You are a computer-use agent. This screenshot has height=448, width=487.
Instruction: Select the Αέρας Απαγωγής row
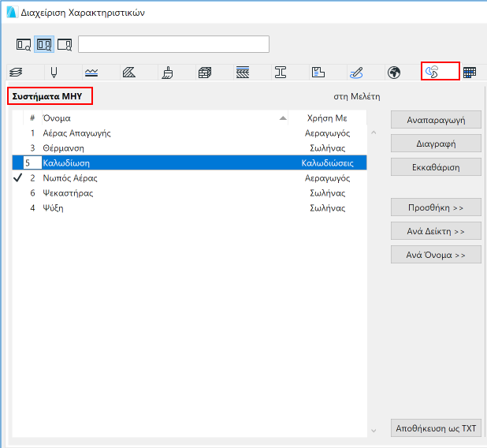click(x=189, y=133)
